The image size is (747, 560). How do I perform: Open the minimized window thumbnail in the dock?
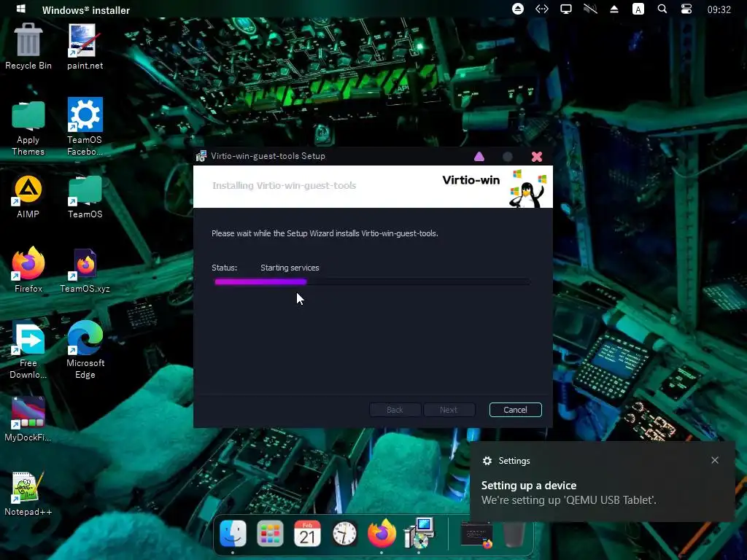(476, 534)
